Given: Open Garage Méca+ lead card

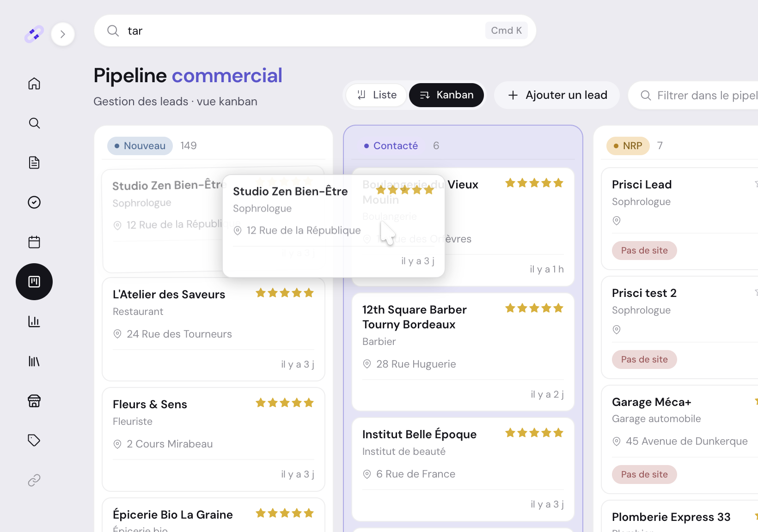Looking at the screenshot, I should click(679, 439).
